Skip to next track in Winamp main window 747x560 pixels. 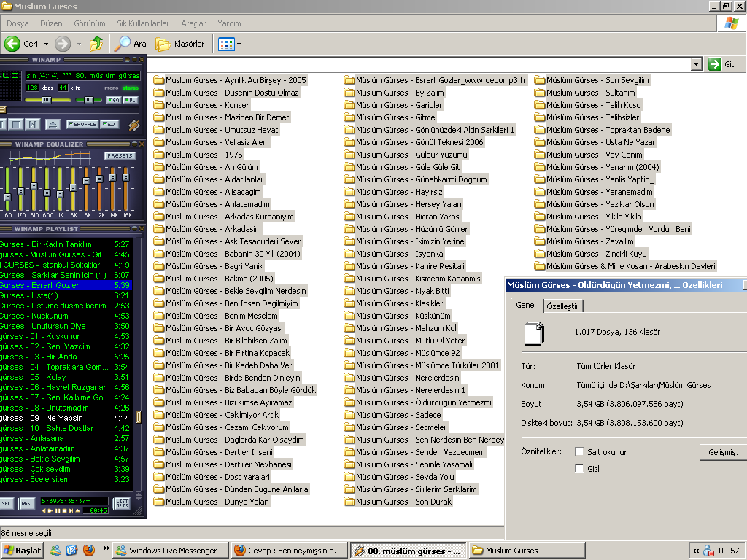pos(32,124)
